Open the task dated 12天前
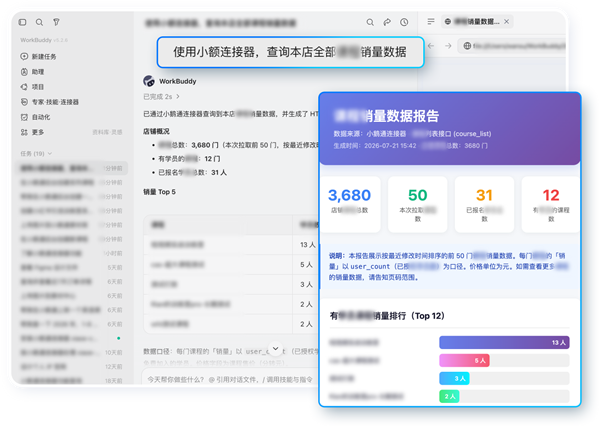 pos(71,367)
